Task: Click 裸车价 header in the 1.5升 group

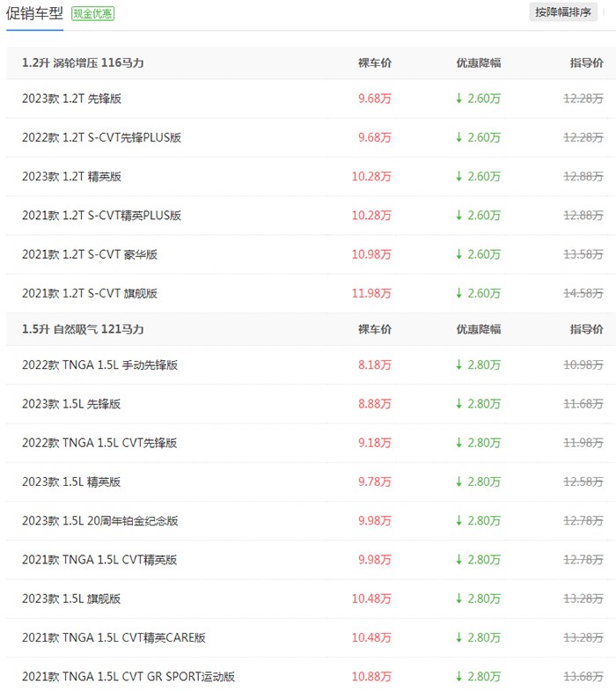Action: coord(375,329)
